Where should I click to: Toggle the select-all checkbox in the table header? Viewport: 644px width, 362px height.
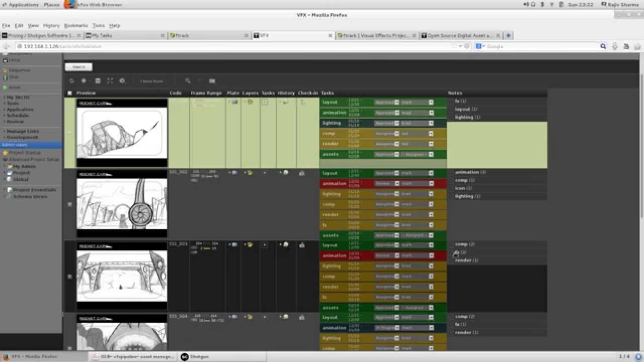(70, 93)
